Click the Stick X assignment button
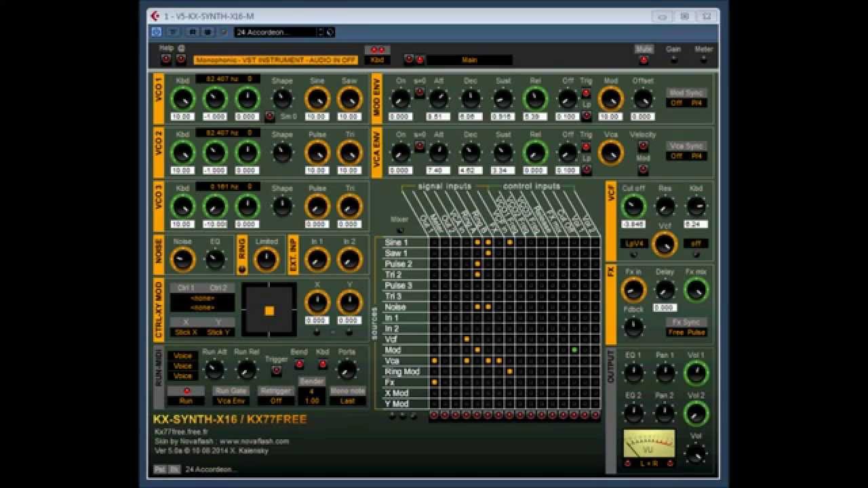The height and width of the screenshot is (488, 868). click(186, 332)
